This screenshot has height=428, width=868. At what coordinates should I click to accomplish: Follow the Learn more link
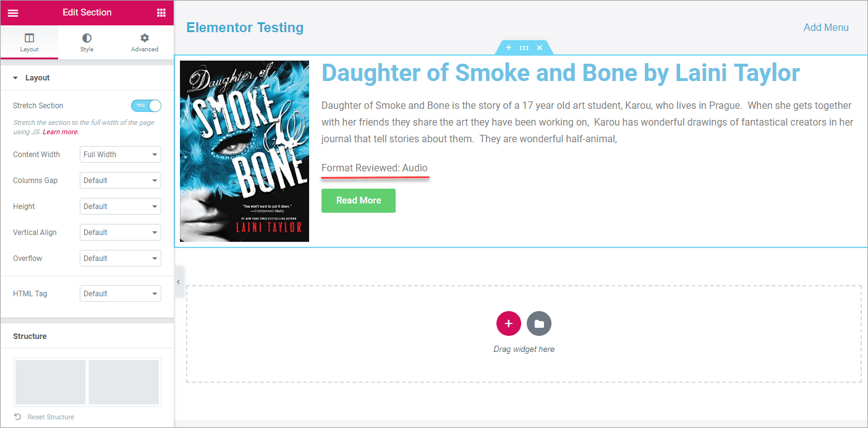pos(61,132)
